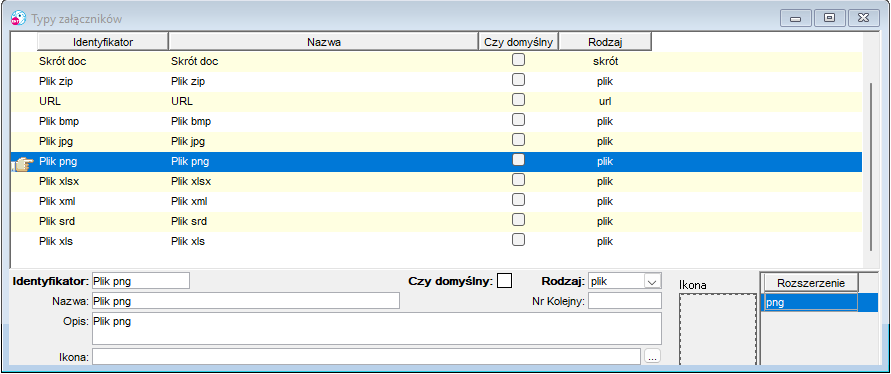Enable Czy domyślny checkbox in URL row
The width and height of the screenshot is (891, 374).
tap(518, 100)
